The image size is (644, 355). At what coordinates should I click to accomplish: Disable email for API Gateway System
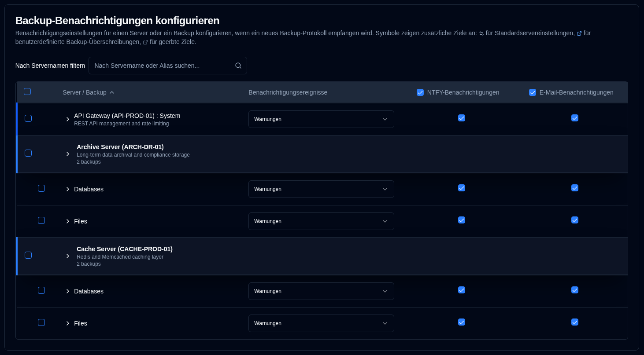pos(575,118)
